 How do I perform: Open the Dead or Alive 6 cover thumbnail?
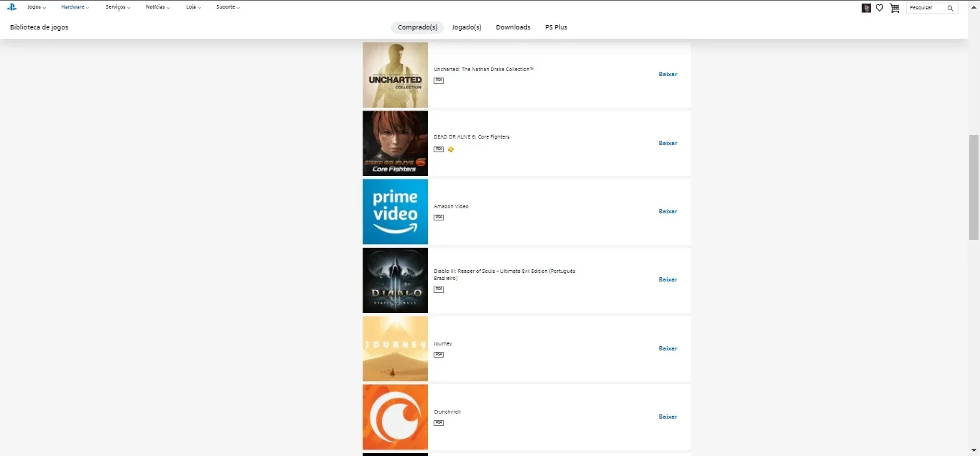[x=395, y=143]
